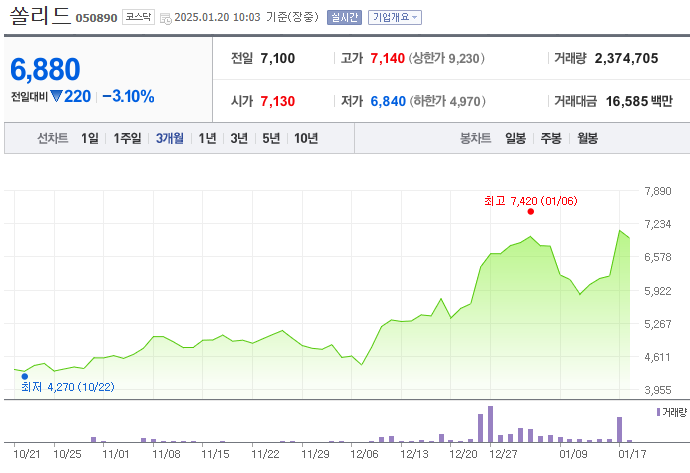The height and width of the screenshot is (473, 690).
Task: Click the high price value 7,140
Action: click(x=387, y=58)
